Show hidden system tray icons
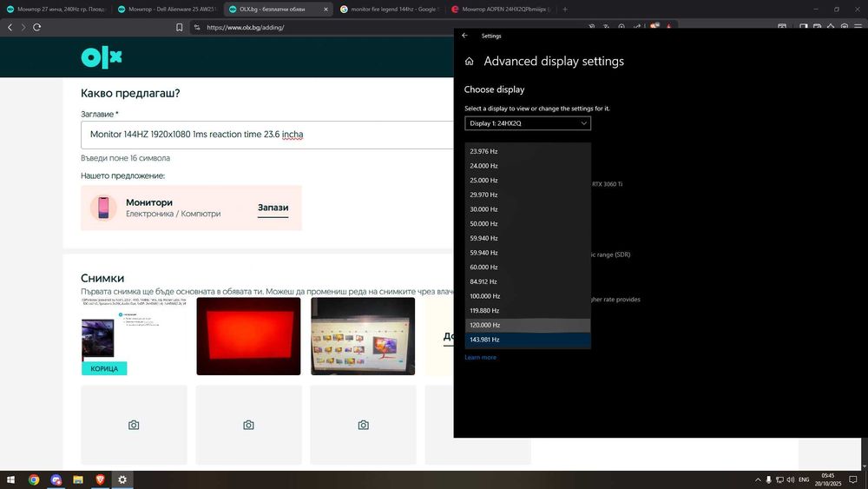 [x=757, y=479]
